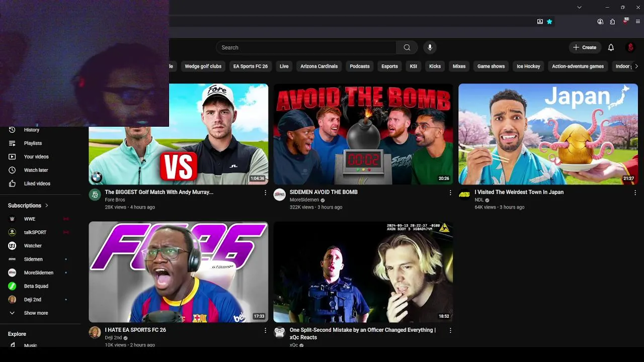Open 'SIDEMEN AVOID THE BOMB' title link
The image size is (644, 362).
pos(324,192)
